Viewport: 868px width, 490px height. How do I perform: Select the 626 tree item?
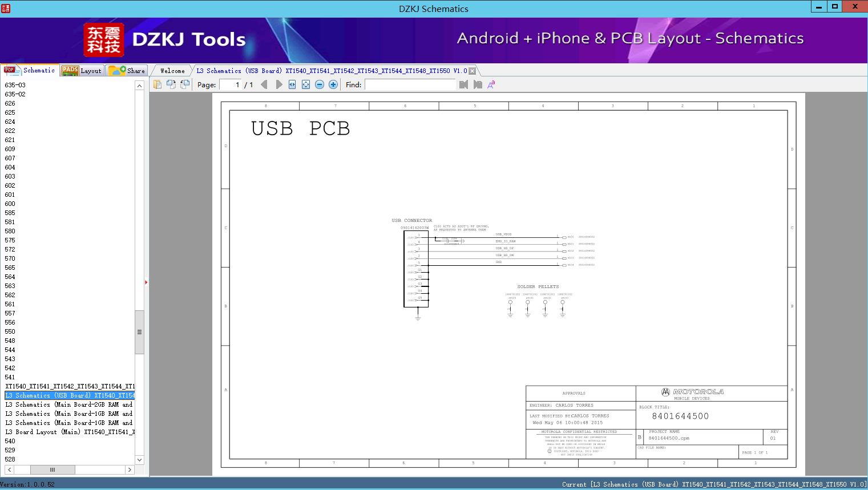pos(10,103)
